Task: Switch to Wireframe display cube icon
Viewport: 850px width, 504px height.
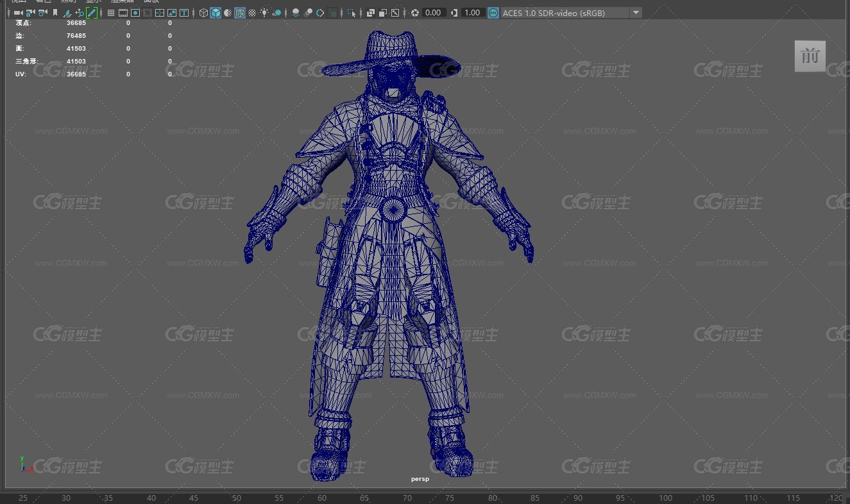Action: [x=203, y=13]
